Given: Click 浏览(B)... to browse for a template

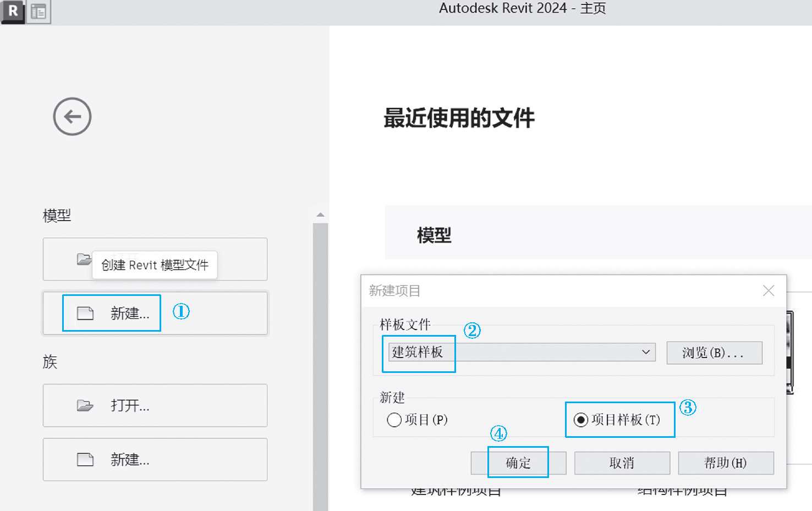Looking at the screenshot, I should pos(714,353).
